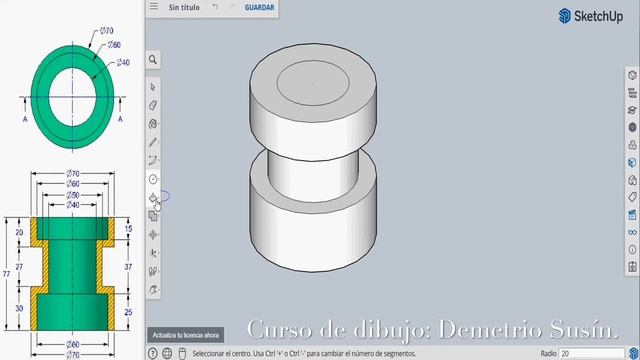The height and width of the screenshot is (360, 640).
Task: Open the blue Styles panel icon
Action: click(632, 162)
